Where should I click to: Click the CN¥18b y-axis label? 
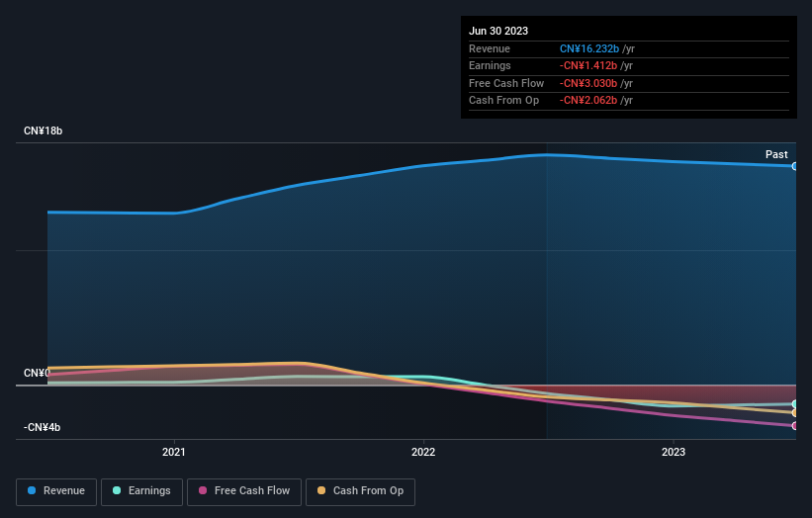pos(43,130)
